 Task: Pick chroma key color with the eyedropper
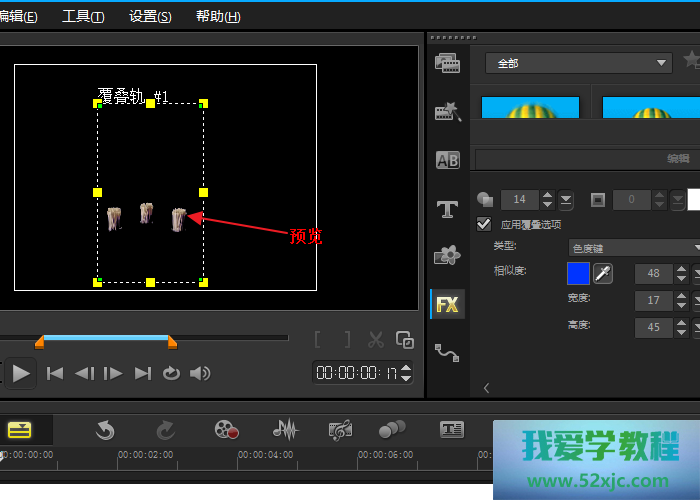pyautogui.click(x=604, y=273)
